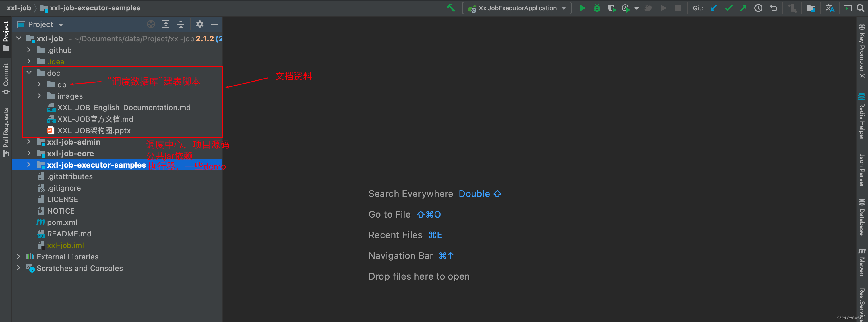Click xxl-job breadcrumb in navigation bar
Image resolution: width=868 pixels, height=322 pixels.
click(x=19, y=8)
